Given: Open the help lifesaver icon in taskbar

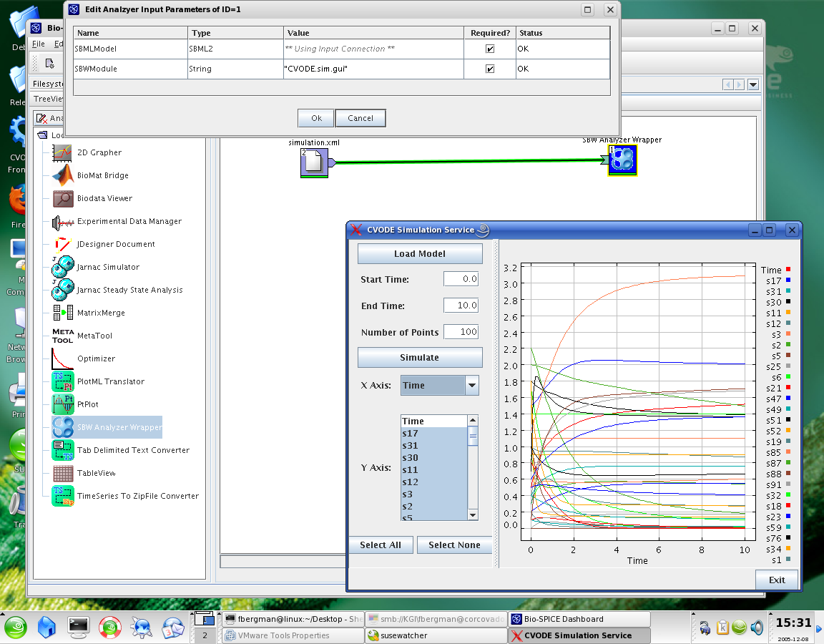Looking at the screenshot, I should 110,627.
